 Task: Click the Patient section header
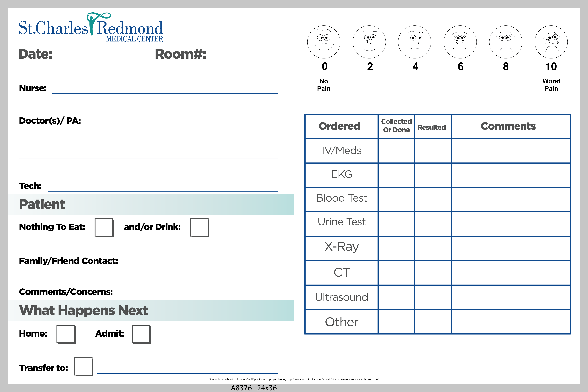(151, 204)
